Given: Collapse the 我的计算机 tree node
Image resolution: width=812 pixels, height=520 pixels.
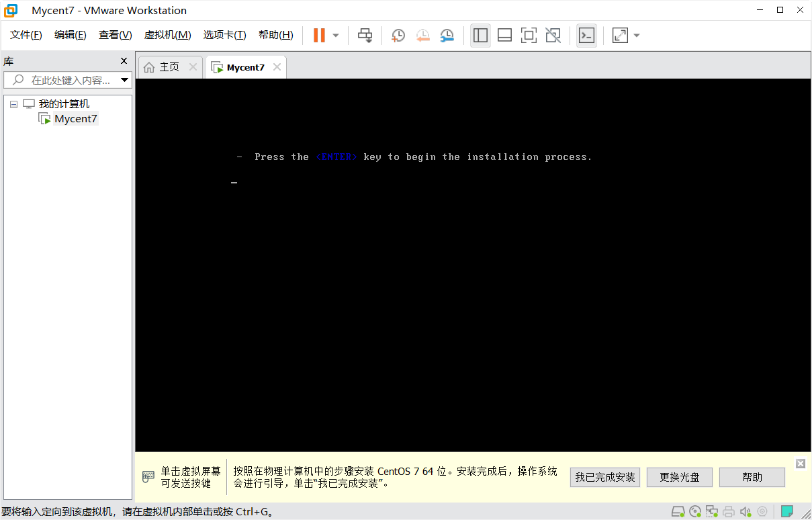Looking at the screenshot, I should click(x=13, y=103).
